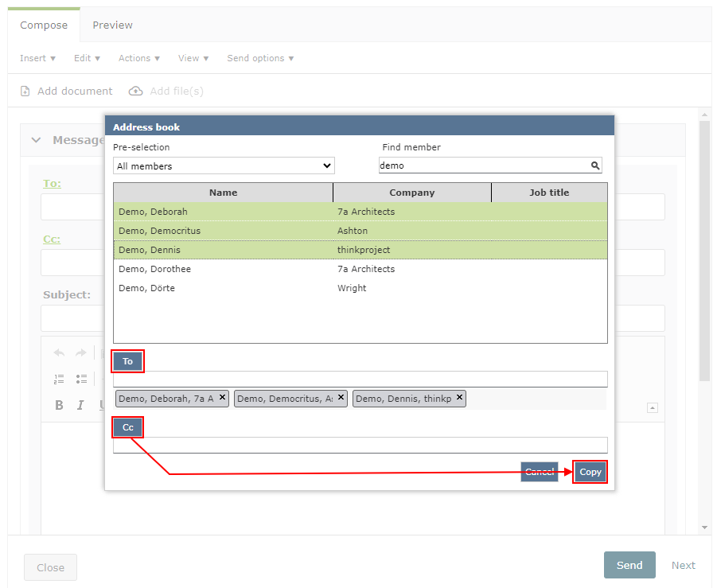Open the Pre-selection All members dropdown

[224, 166]
